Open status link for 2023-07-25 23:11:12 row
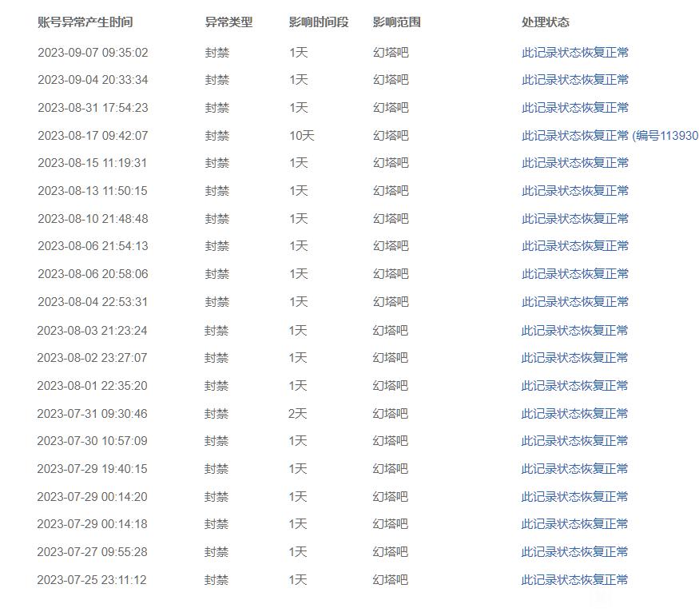The image size is (699, 616). pos(575,580)
